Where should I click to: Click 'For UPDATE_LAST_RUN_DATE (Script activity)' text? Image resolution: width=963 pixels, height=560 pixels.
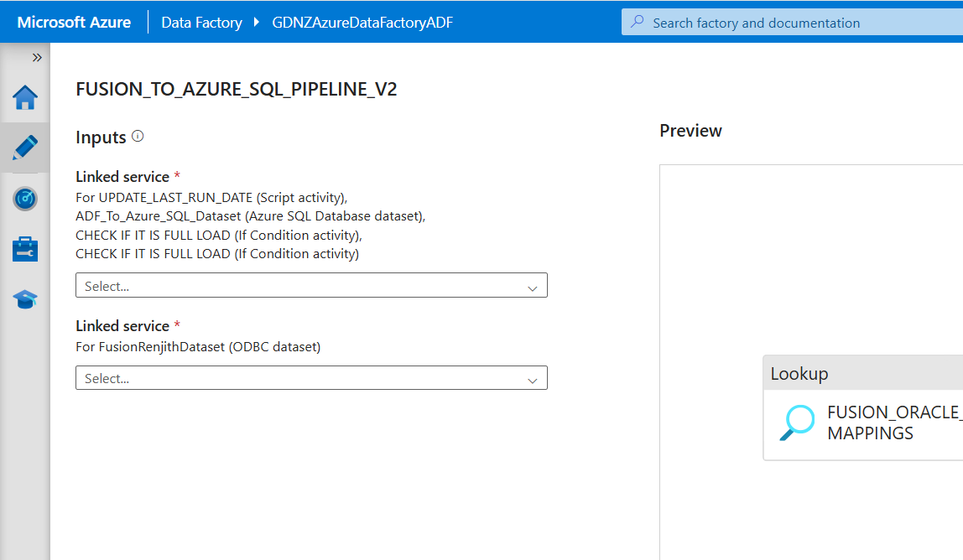tap(211, 198)
